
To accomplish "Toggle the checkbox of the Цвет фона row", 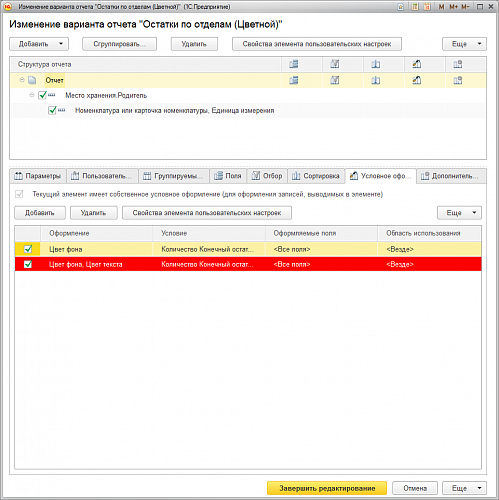I will pos(28,249).
